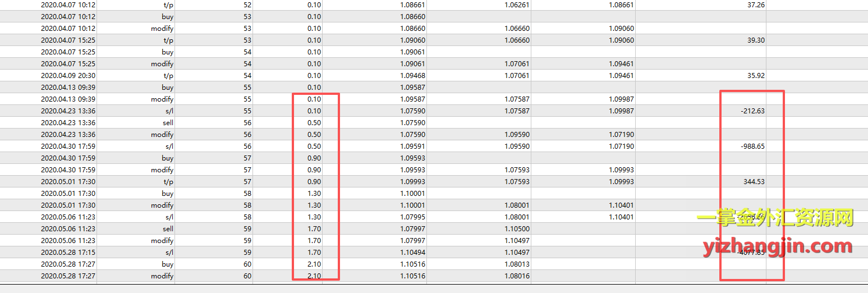
Task: Select the price cell 1.09468
Action: click(x=412, y=76)
